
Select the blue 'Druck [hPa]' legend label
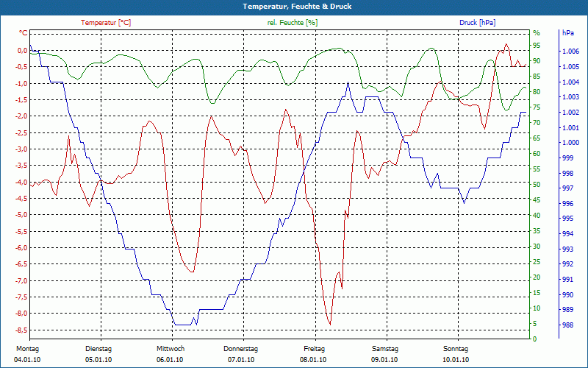click(477, 23)
